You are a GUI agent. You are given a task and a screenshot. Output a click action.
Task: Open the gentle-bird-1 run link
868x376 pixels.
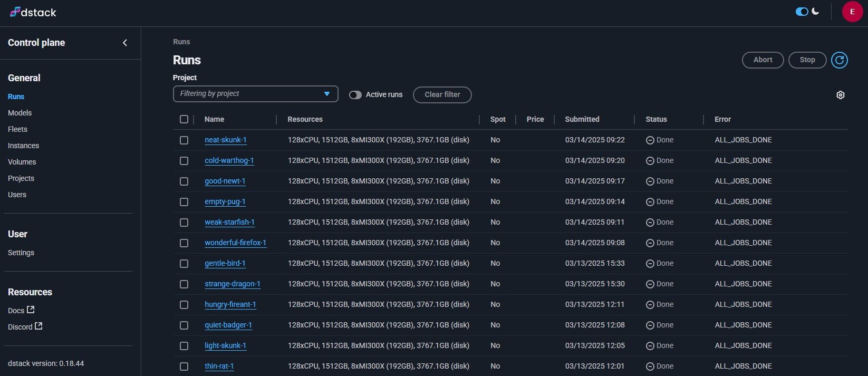225,263
